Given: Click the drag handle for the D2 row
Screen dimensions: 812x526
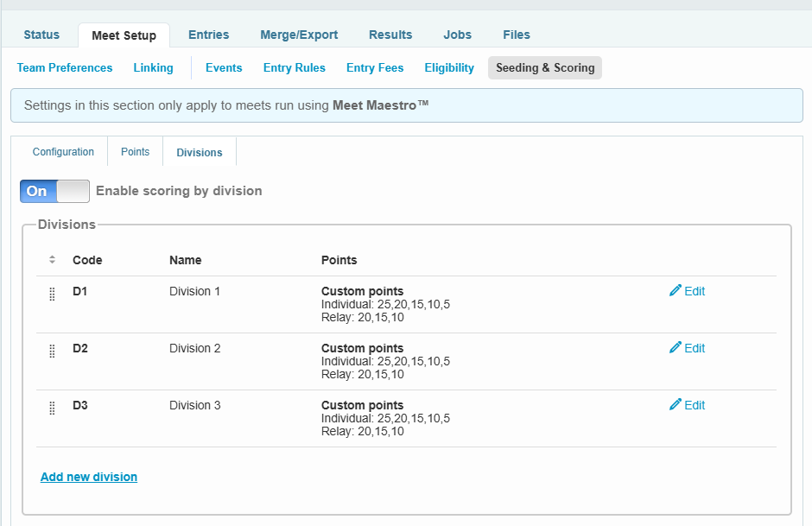Looking at the screenshot, I should point(52,351).
